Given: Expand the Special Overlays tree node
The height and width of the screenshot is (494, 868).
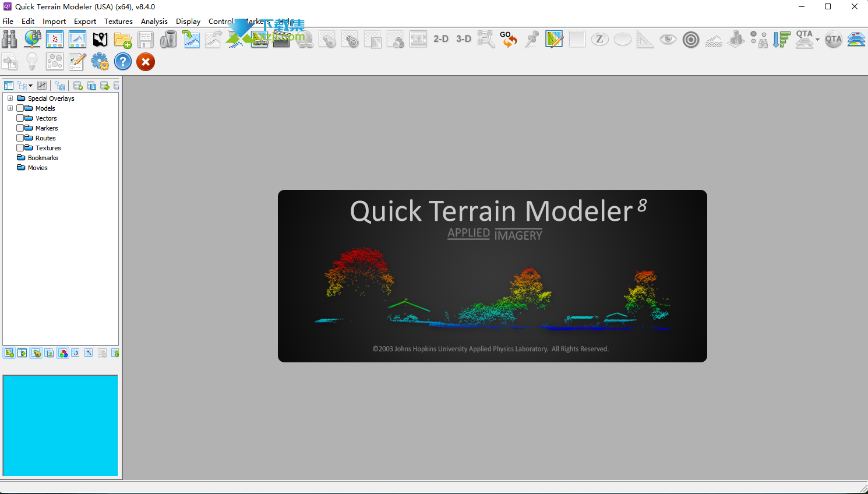Looking at the screenshot, I should coord(10,98).
